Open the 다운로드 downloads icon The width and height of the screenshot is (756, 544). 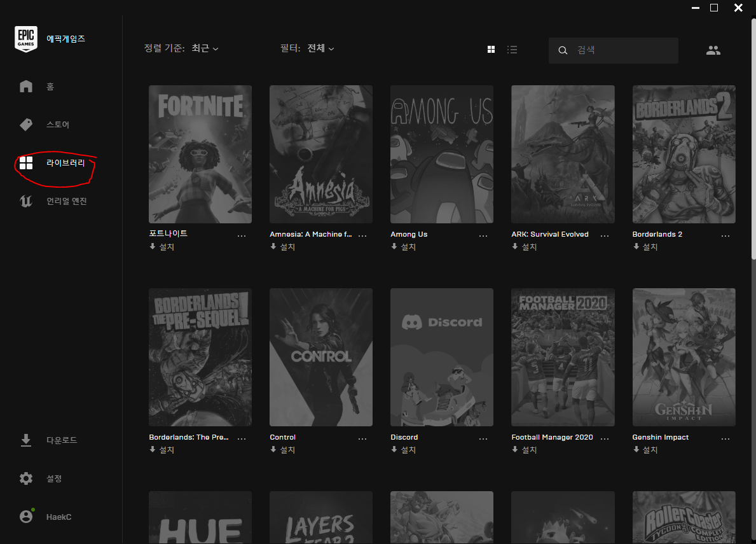click(x=26, y=440)
